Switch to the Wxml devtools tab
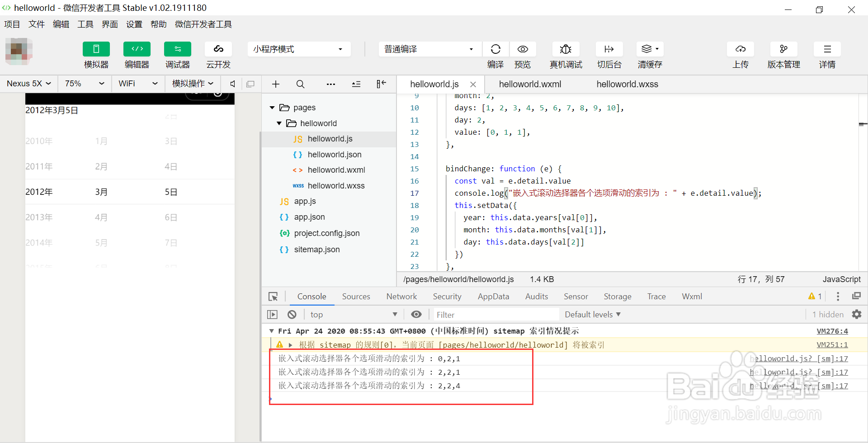 click(x=692, y=297)
